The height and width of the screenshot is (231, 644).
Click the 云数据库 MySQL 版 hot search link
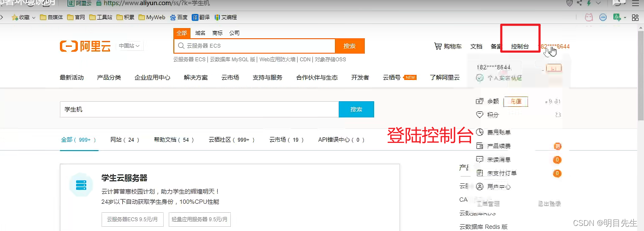point(233,60)
